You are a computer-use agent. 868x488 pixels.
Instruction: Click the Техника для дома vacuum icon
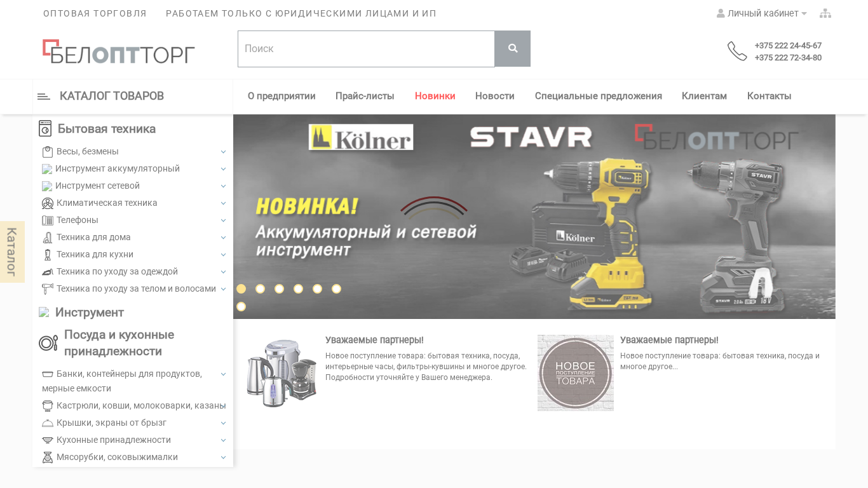point(48,238)
